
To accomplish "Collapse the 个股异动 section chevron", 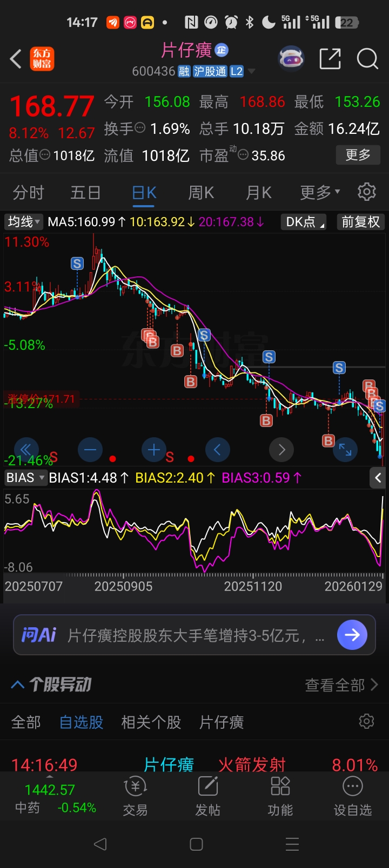I will pyautogui.click(x=17, y=684).
